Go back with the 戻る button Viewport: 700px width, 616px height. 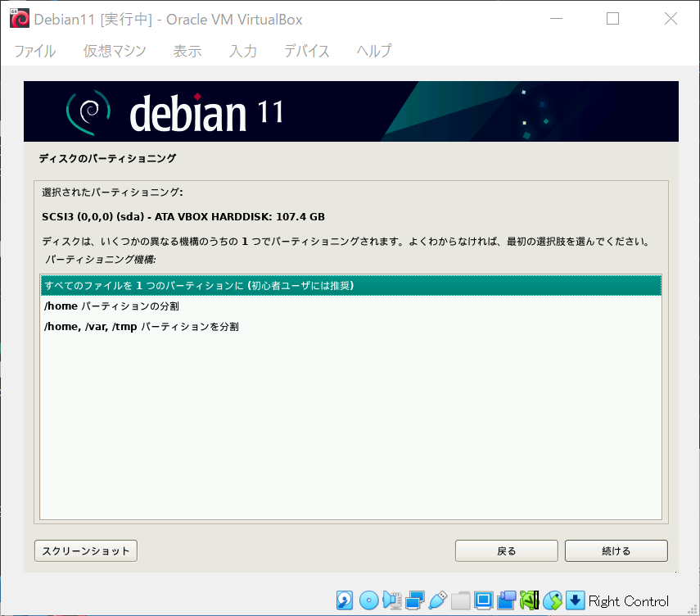[507, 550]
